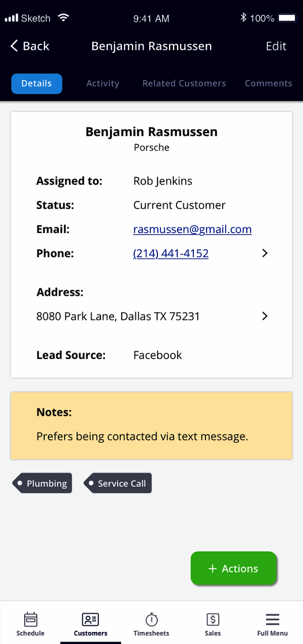Call the (214) 441-4152 phone link
Viewport: 303px width, 644px height.
tap(171, 254)
